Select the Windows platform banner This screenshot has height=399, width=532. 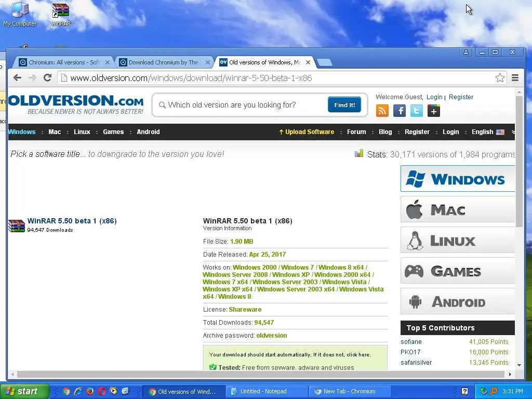(458, 179)
